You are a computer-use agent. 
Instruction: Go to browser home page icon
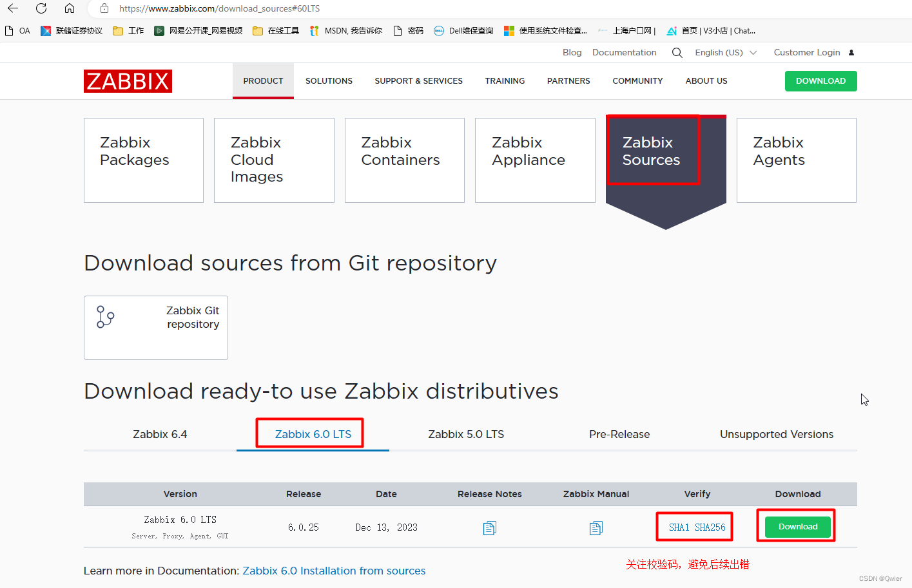70,8
